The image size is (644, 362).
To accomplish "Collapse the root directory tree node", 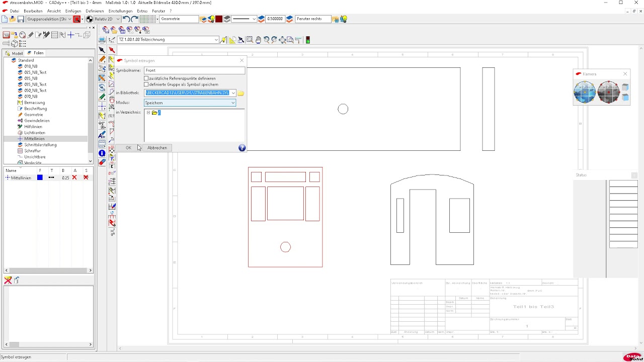I will 148,113.
